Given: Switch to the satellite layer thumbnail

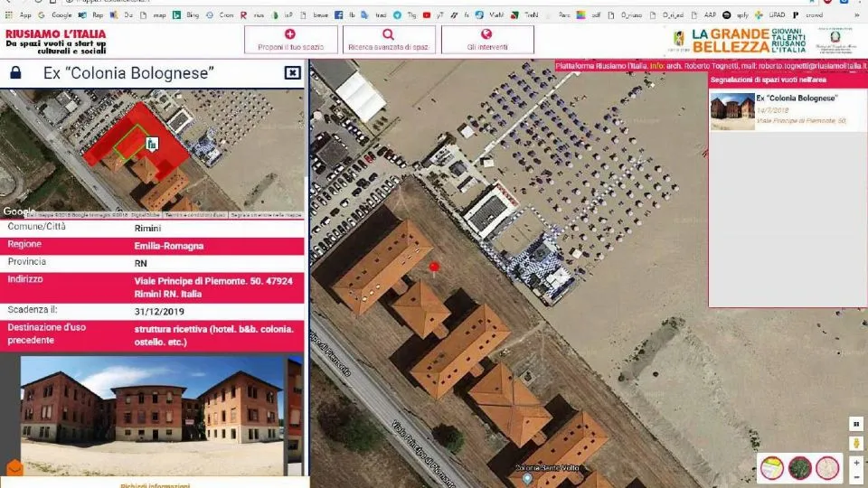Looking at the screenshot, I should 799,468.
